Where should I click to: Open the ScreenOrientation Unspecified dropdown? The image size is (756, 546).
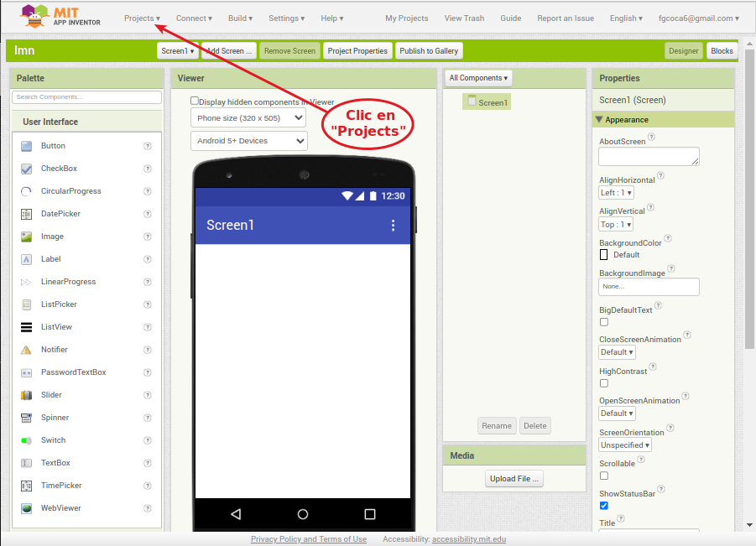click(x=625, y=445)
